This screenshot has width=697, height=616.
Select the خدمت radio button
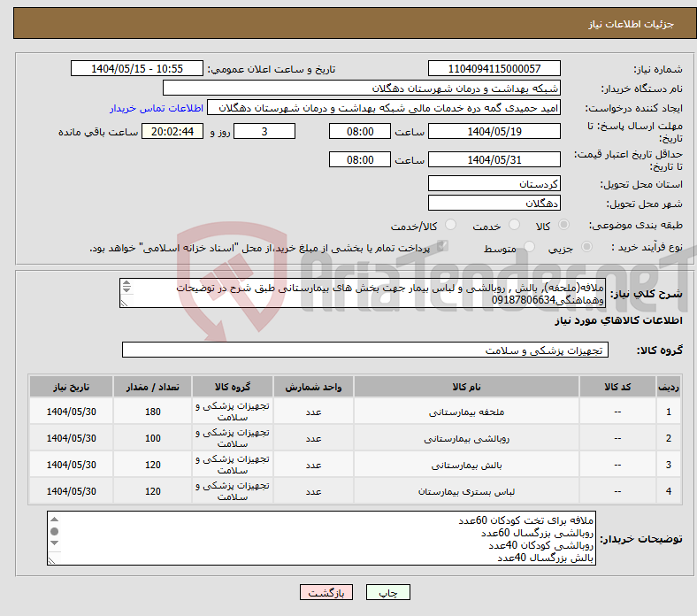tap(514, 225)
